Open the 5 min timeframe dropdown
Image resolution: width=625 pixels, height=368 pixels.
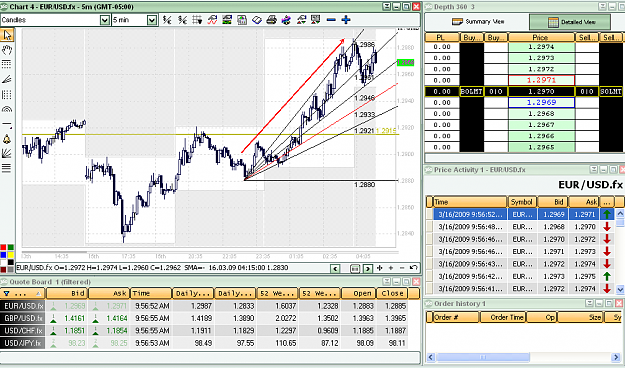(152, 20)
